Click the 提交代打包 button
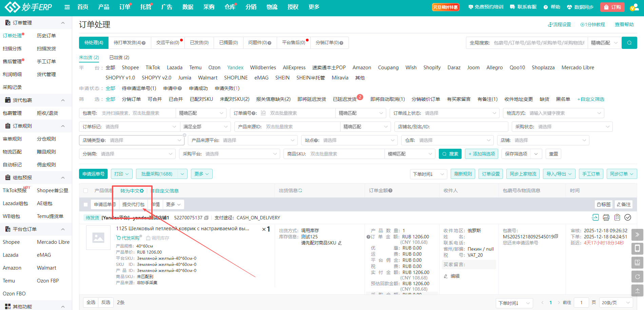The width and height of the screenshot is (644, 310). 133,204
